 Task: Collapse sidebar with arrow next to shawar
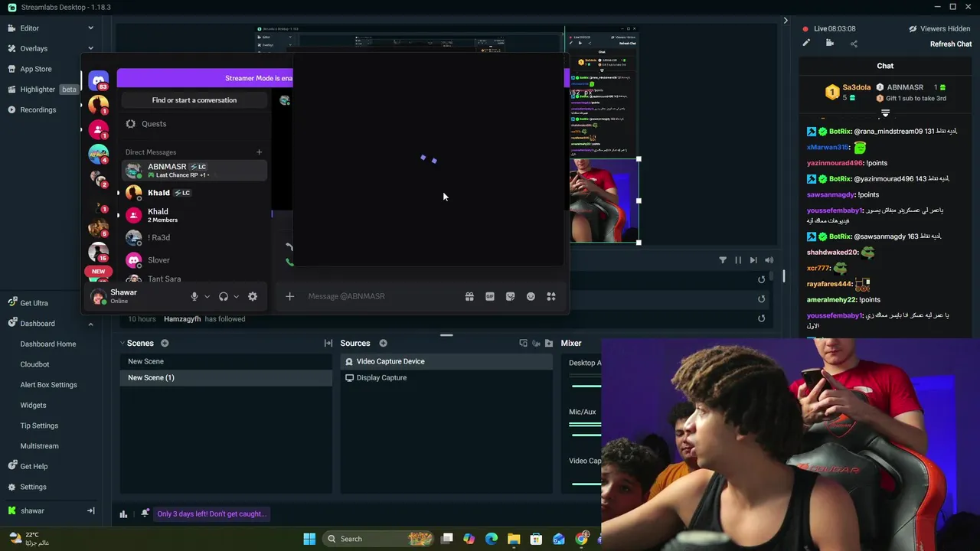pyautogui.click(x=90, y=510)
